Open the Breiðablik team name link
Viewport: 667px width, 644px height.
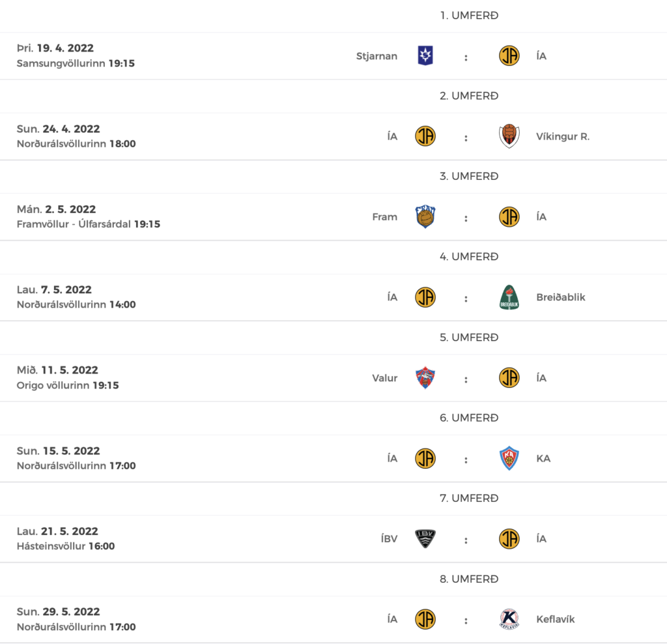click(x=560, y=297)
